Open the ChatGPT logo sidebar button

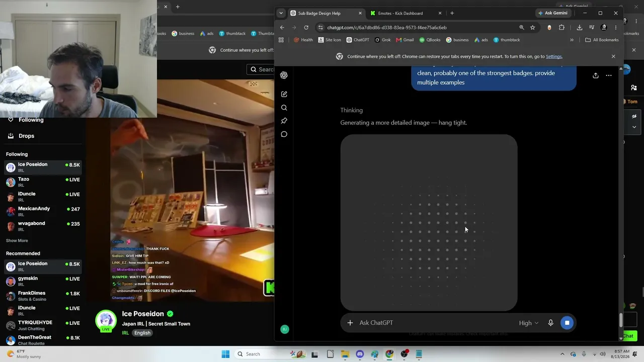284,75
